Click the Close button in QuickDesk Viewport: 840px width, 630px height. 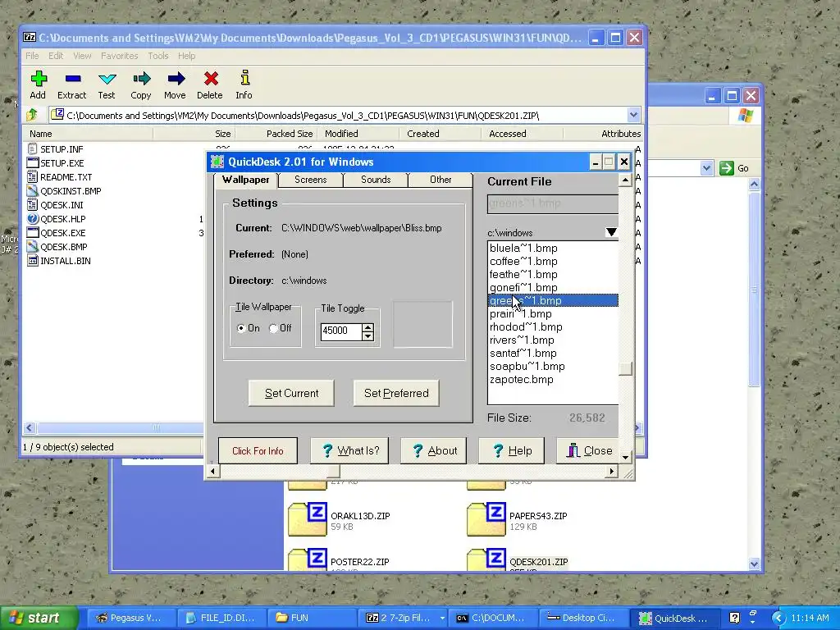[x=587, y=451]
